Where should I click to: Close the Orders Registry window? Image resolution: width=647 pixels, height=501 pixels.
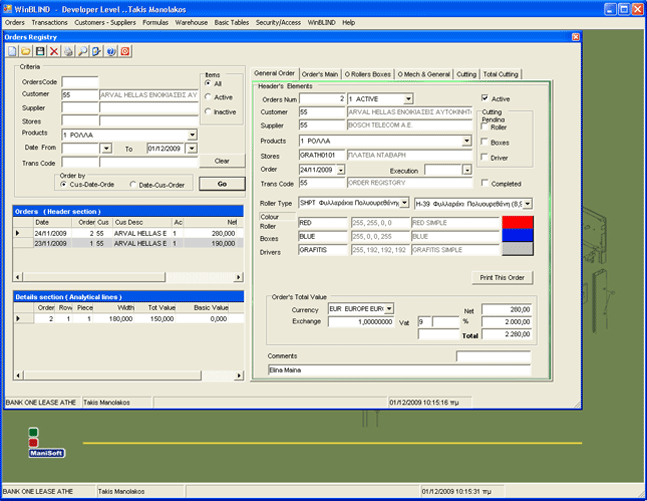coord(576,37)
